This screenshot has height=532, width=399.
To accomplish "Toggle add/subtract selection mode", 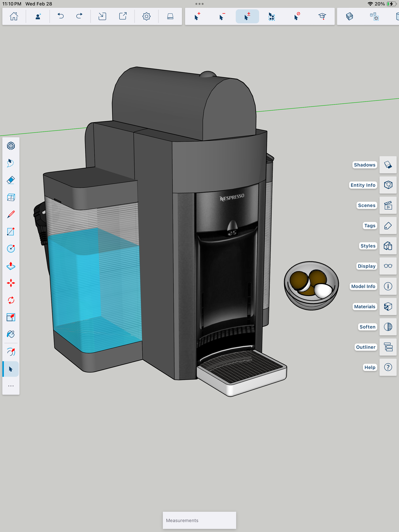I will pyautogui.click(x=247, y=16).
